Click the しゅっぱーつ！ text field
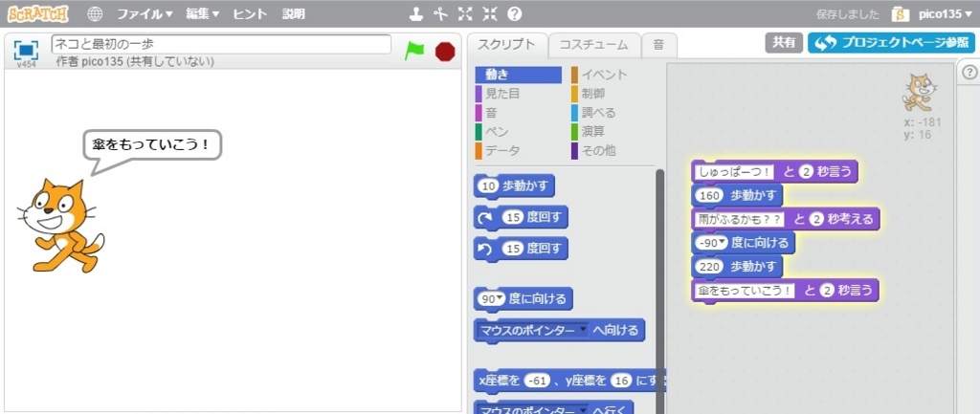 coord(736,172)
